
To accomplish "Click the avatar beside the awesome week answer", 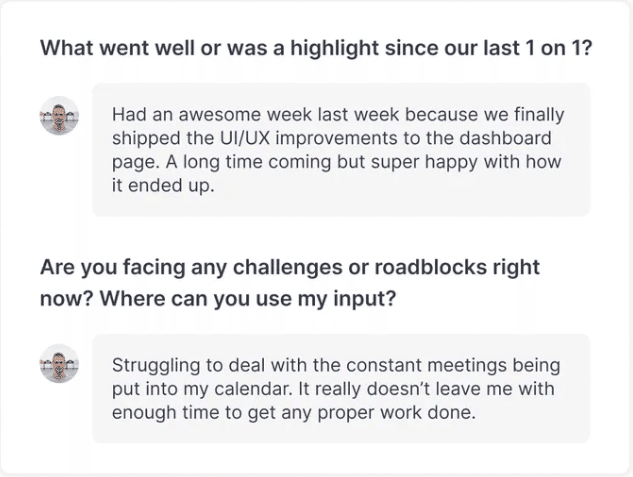I will point(59,115).
